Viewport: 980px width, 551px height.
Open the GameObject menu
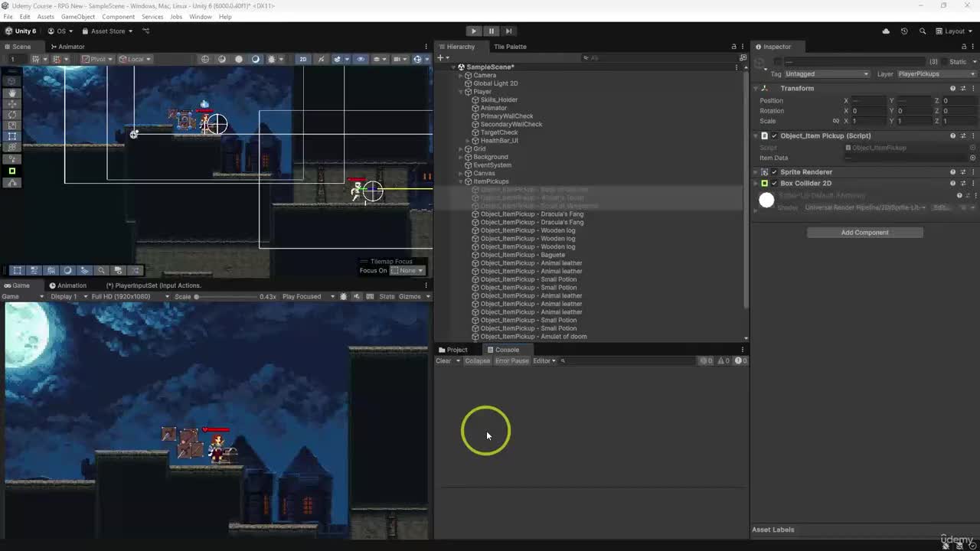click(78, 17)
